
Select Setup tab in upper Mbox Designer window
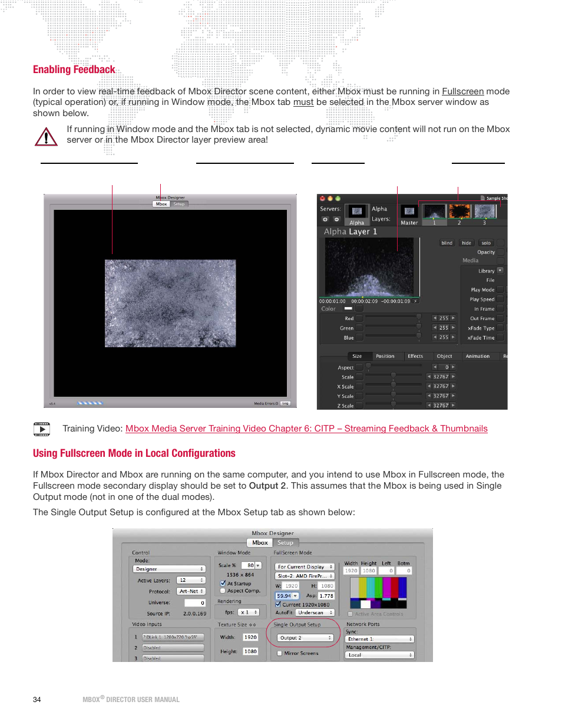click(179, 204)
